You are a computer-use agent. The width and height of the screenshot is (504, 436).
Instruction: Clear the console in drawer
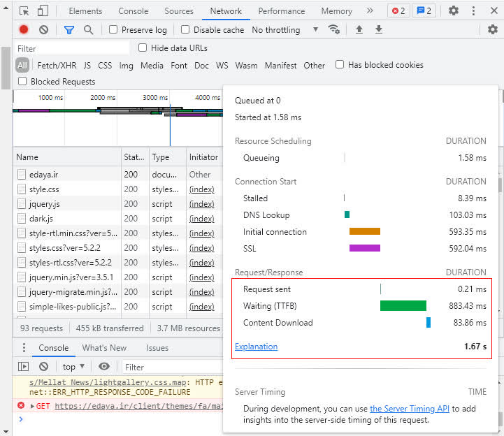click(44, 366)
